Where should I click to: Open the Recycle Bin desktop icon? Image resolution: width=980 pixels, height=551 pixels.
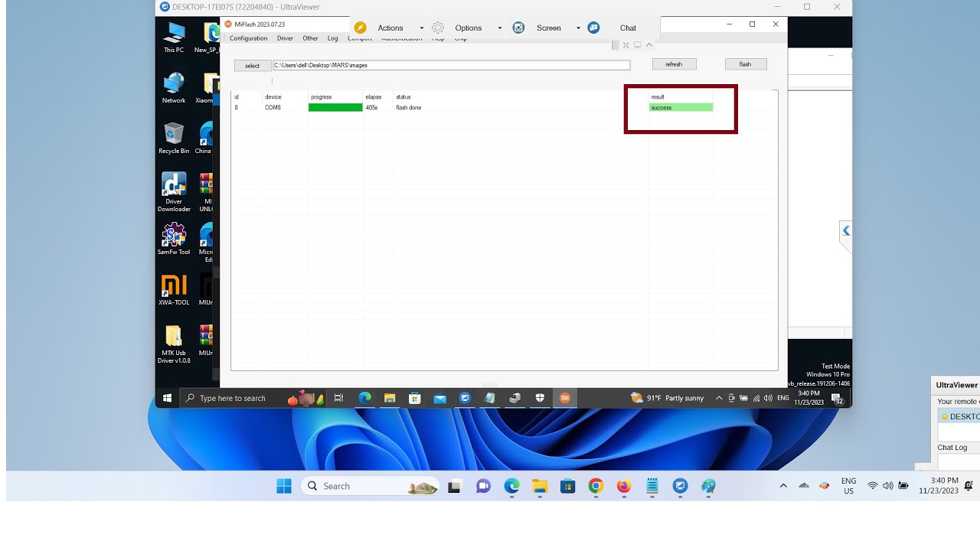point(174,139)
